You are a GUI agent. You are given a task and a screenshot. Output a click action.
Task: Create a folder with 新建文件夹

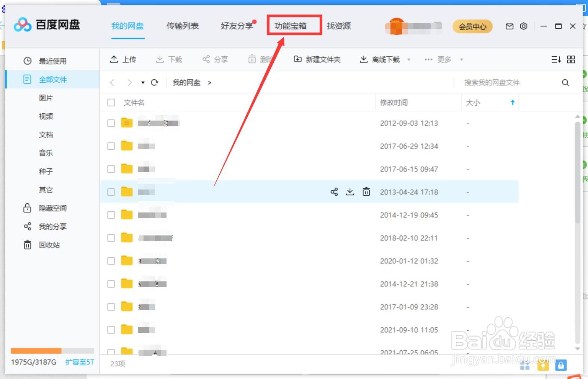[x=317, y=59]
